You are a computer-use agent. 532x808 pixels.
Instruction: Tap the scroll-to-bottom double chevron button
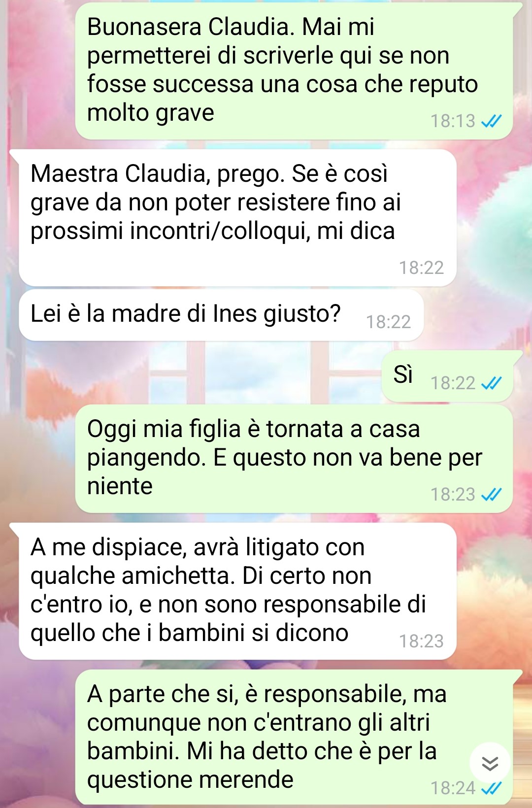pyautogui.click(x=490, y=763)
